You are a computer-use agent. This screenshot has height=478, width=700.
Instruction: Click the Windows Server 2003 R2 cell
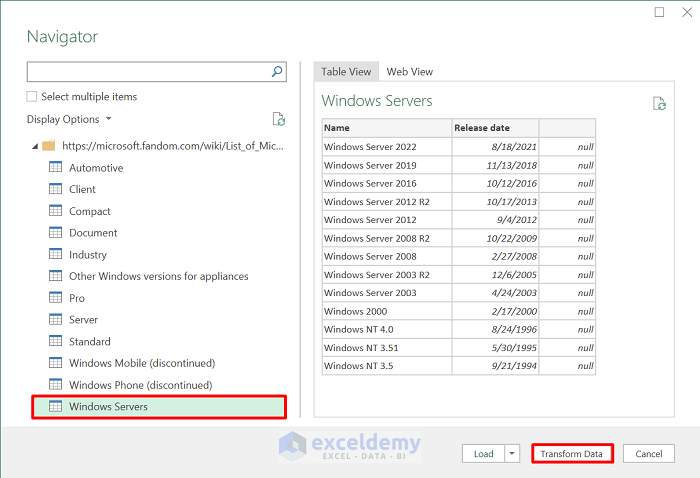pos(387,274)
